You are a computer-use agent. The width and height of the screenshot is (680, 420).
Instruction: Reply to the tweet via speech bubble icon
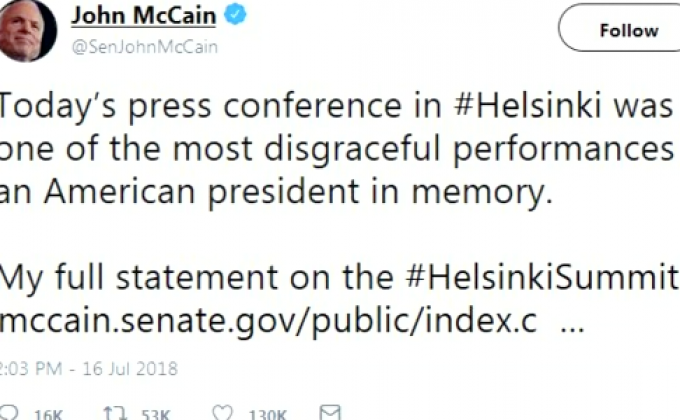click(x=8, y=413)
